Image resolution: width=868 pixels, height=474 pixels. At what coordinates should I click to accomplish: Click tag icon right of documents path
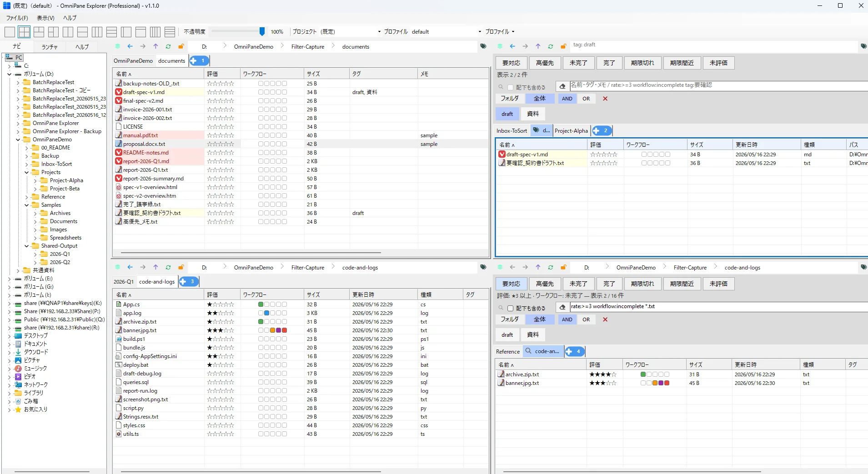pyautogui.click(x=483, y=46)
